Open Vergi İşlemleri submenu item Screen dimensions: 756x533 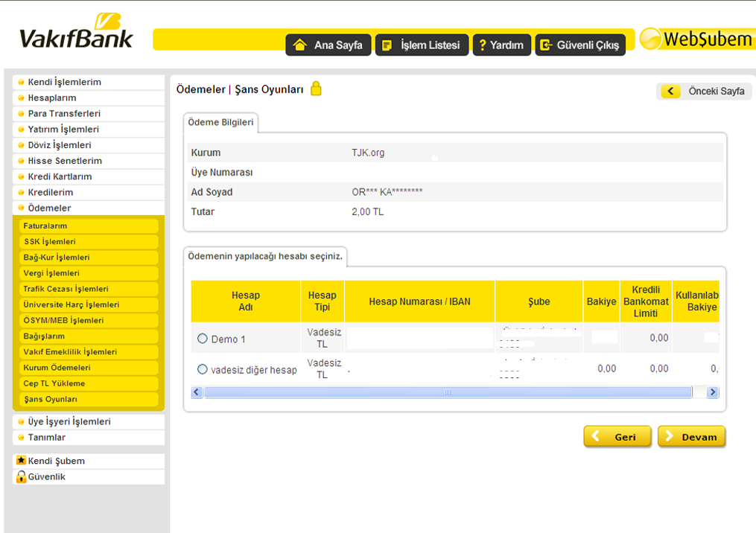coord(89,273)
